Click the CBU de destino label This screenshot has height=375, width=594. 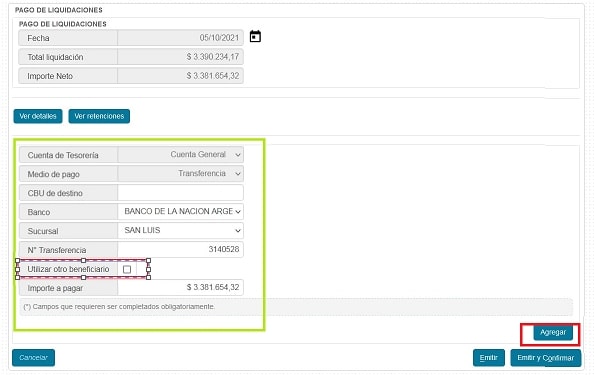point(55,193)
